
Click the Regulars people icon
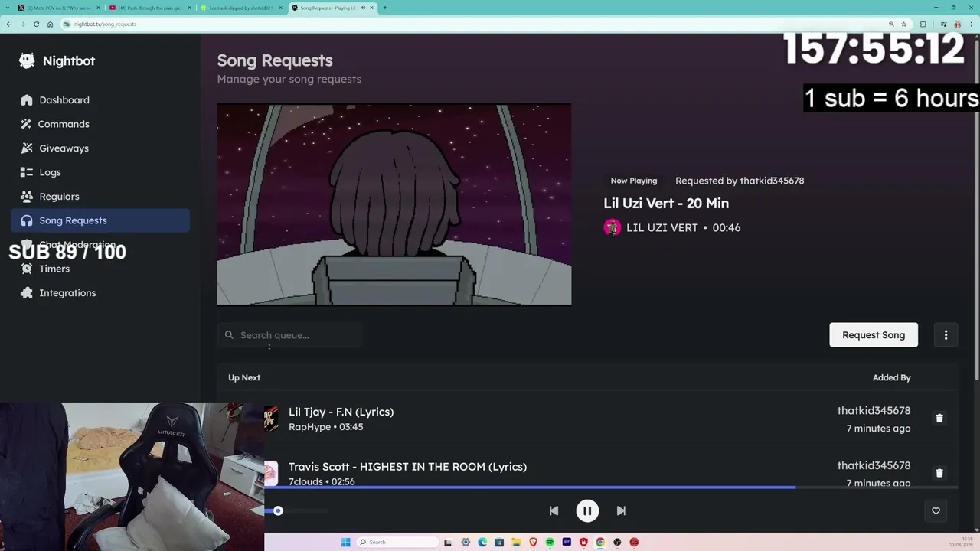pyautogui.click(x=27, y=197)
